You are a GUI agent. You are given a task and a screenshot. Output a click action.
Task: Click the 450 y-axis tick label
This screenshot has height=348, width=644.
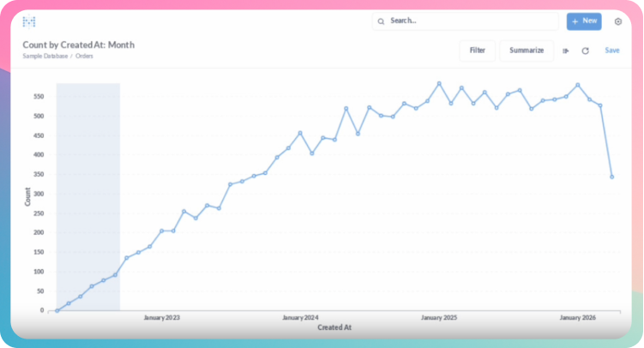[39, 135]
